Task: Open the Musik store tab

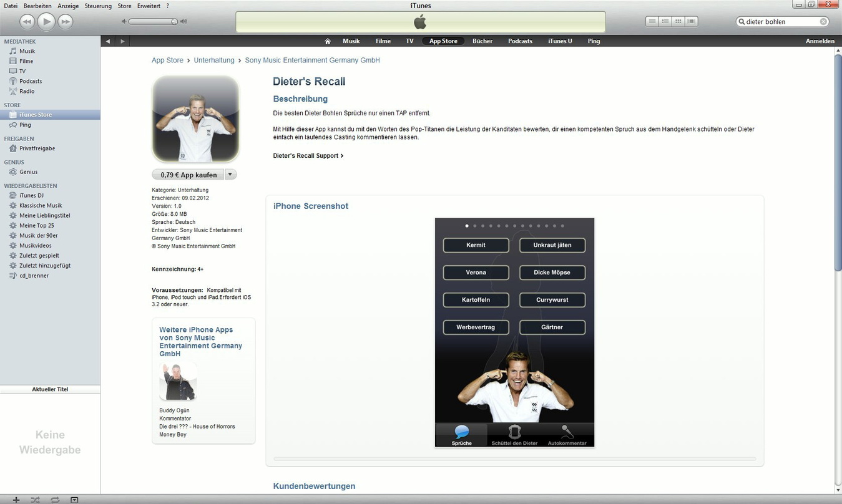Action: (351, 41)
